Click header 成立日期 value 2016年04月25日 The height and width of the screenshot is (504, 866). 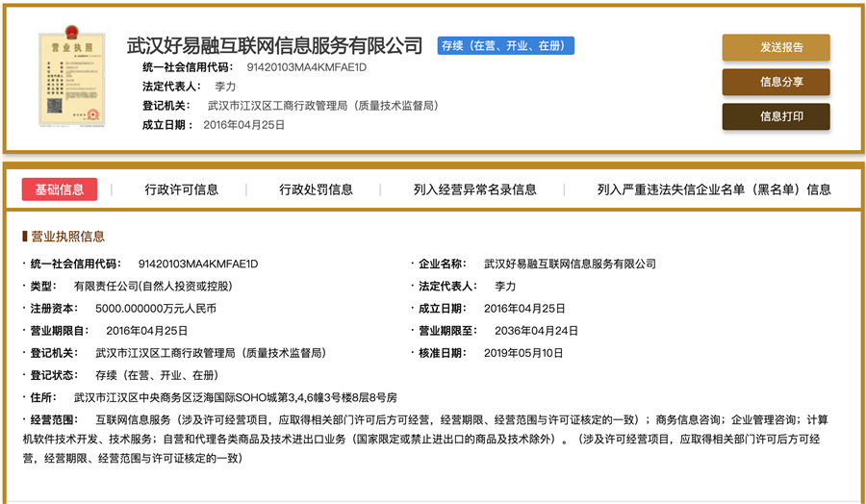point(244,125)
